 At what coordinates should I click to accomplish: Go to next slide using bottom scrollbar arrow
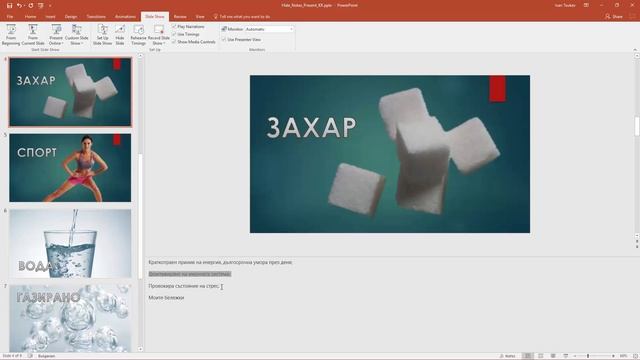(x=637, y=247)
